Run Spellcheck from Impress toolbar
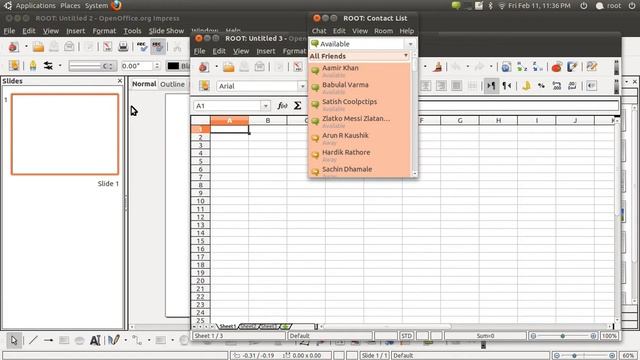Image resolution: width=640 pixels, height=360 pixels. click(x=142, y=47)
